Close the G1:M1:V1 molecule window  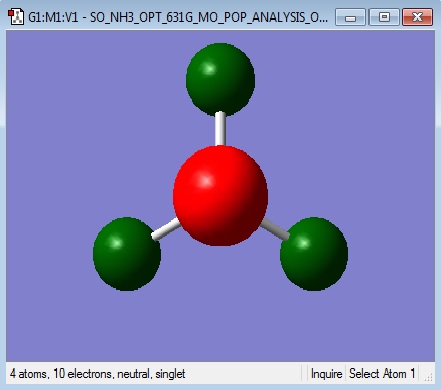click(x=418, y=17)
